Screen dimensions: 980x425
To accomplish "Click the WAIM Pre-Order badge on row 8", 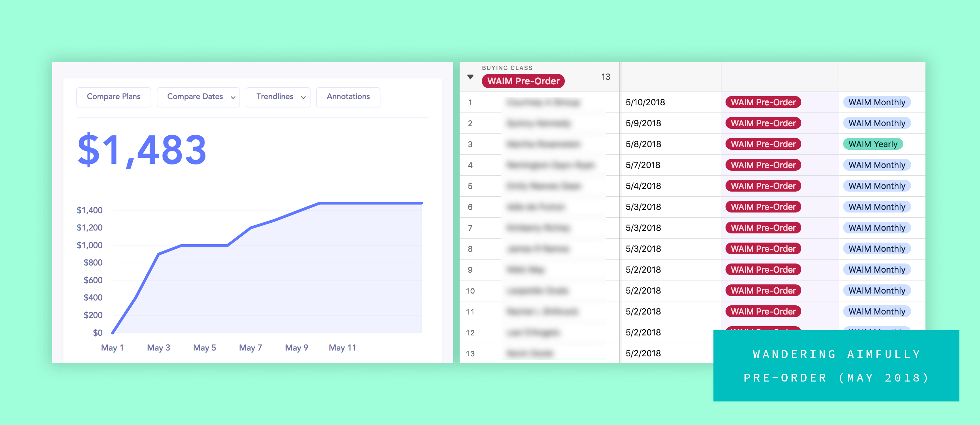I will point(763,248).
